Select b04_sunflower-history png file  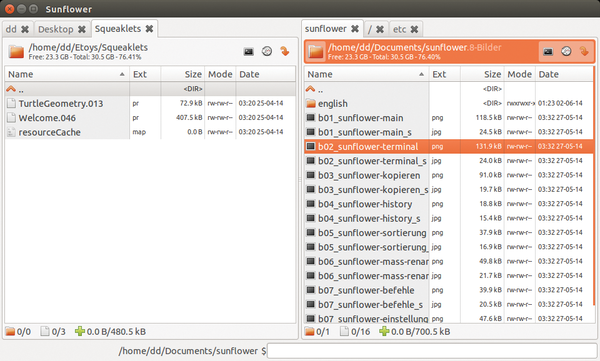(448, 204)
